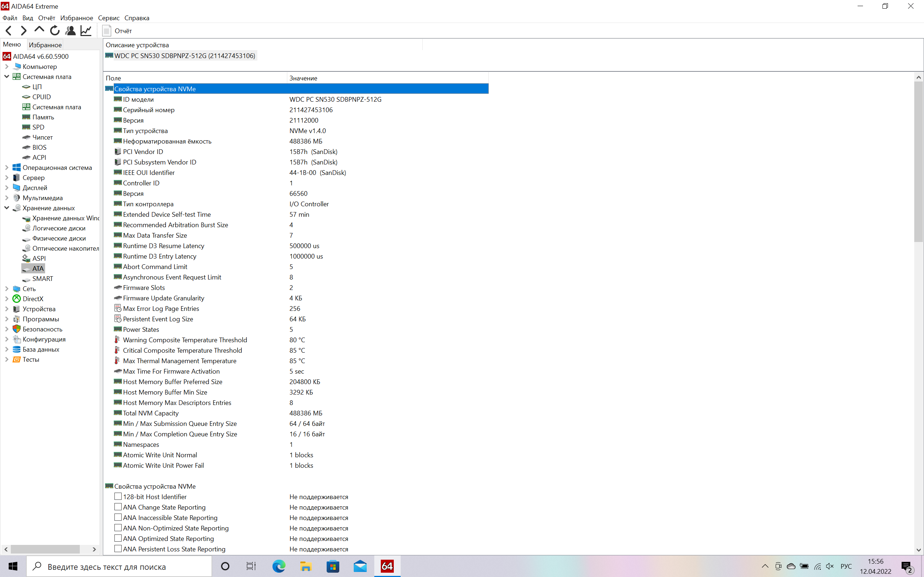Click the Значение column header
Viewport: 924px width, 577px height.
click(303, 78)
